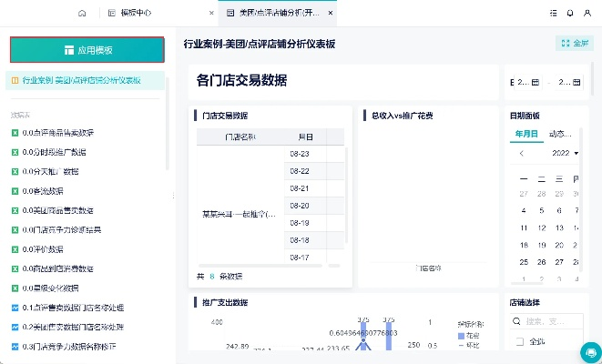This screenshot has width=602, height=364.
Task: Switch to the 动态 tab in date panel
Action: 559,134
